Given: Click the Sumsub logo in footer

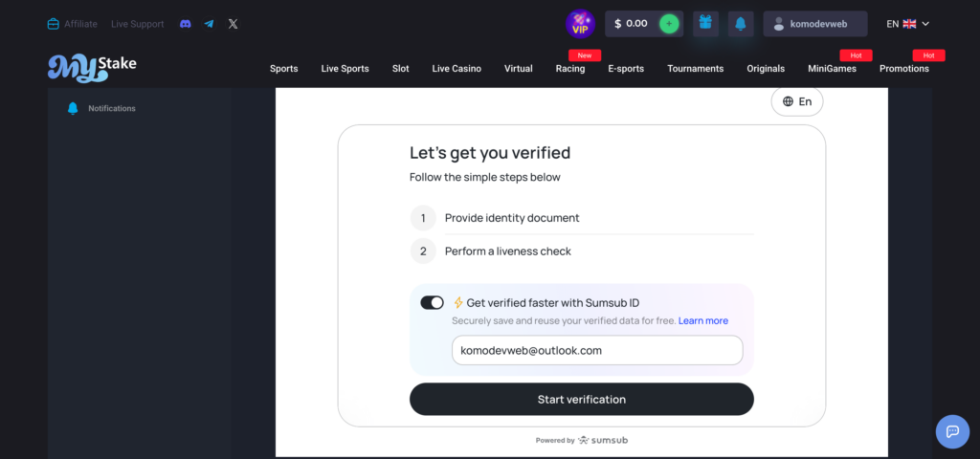Looking at the screenshot, I should pos(603,440).
